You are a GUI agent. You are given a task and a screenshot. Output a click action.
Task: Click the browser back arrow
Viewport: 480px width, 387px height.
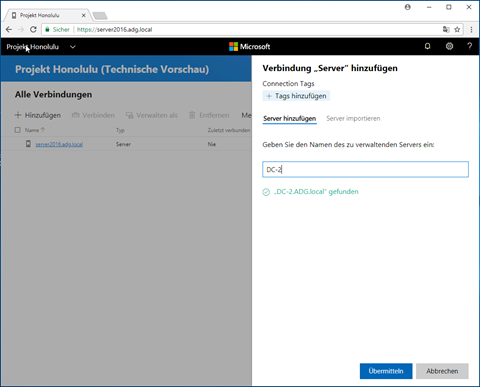[x=9, y=29]
